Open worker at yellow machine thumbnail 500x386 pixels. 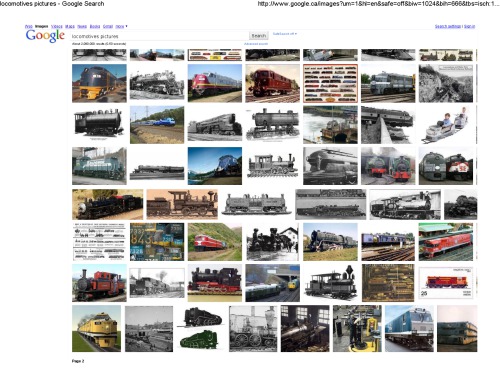[357, 329]
